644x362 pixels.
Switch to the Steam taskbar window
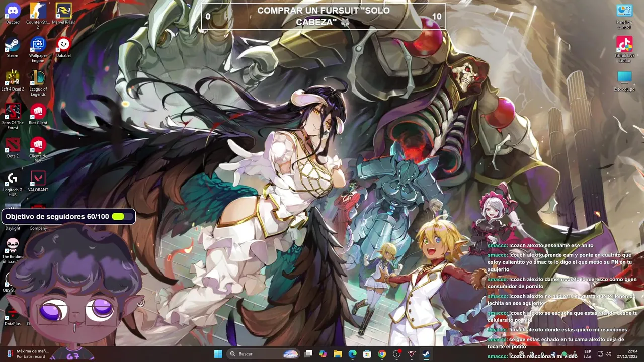click(426, 354)
